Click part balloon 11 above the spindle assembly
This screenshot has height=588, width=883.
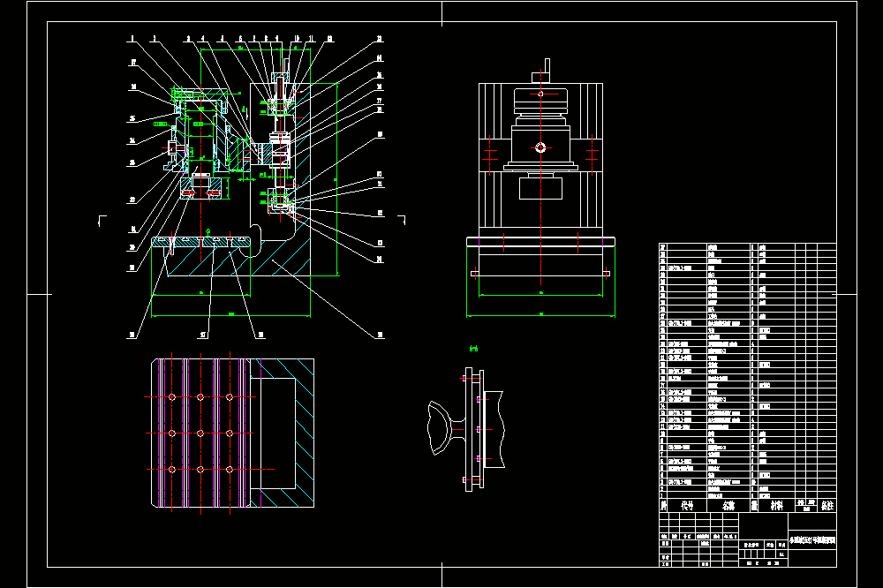click(x=310, y=39)
